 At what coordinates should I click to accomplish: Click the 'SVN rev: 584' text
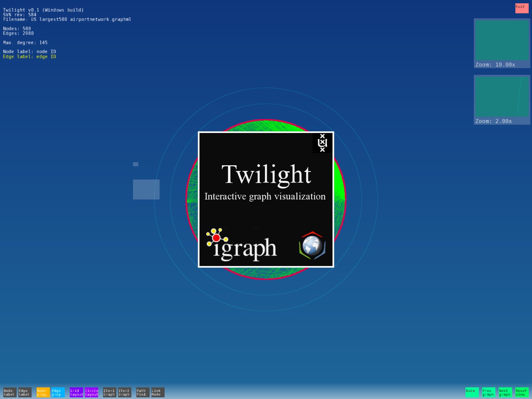[20, 15]
